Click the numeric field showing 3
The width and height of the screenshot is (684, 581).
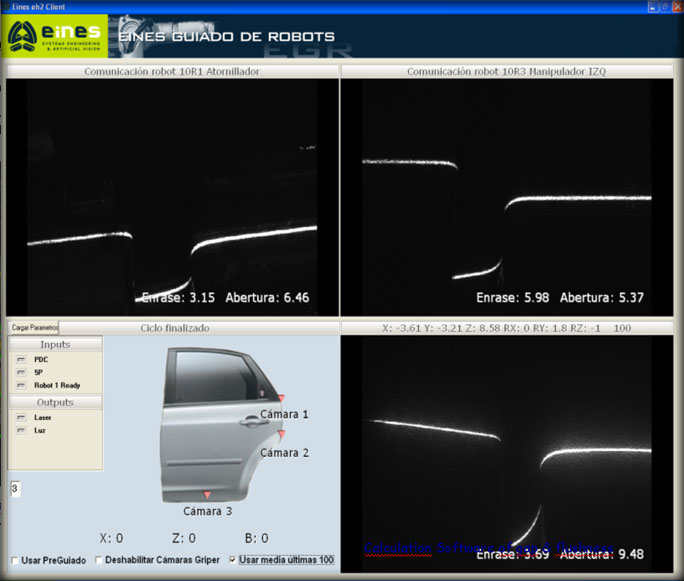pyautogui.click(x=16, y=488)
